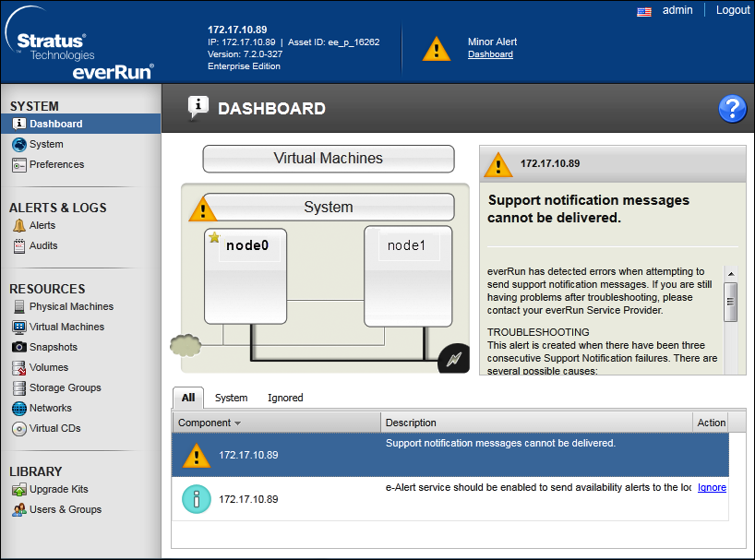Switch to the Ignored tab
Screen dimensions: 755x560
pyautogui.click(x=285, y=398)
